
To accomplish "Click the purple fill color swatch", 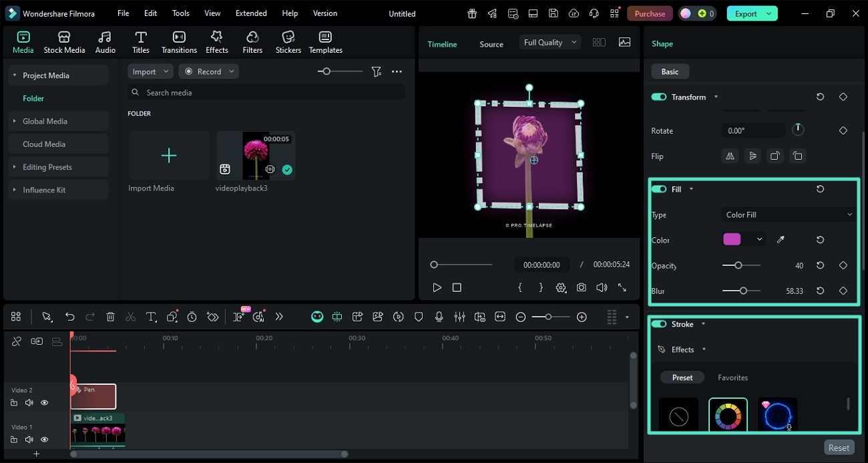I will coord(732,239).
